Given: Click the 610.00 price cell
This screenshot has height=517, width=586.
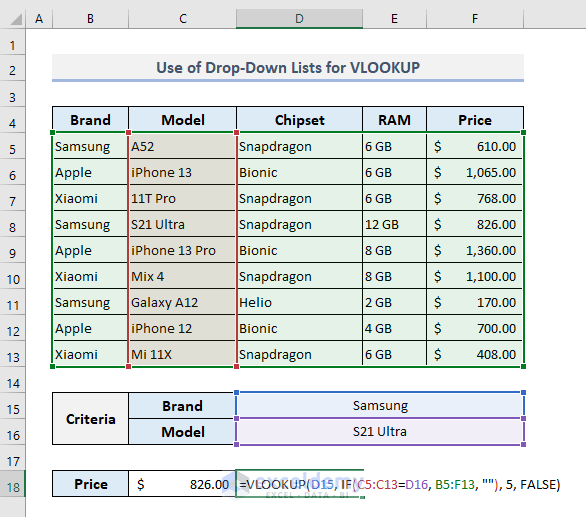Looking at the screenshot, I should pyautogui.click(x=475, y=146).
